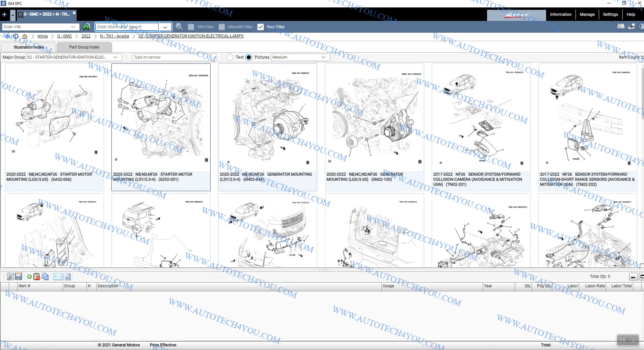Screen dimensions: 644x350
Task: Select the Text radio button
Action: click(230, 57)
